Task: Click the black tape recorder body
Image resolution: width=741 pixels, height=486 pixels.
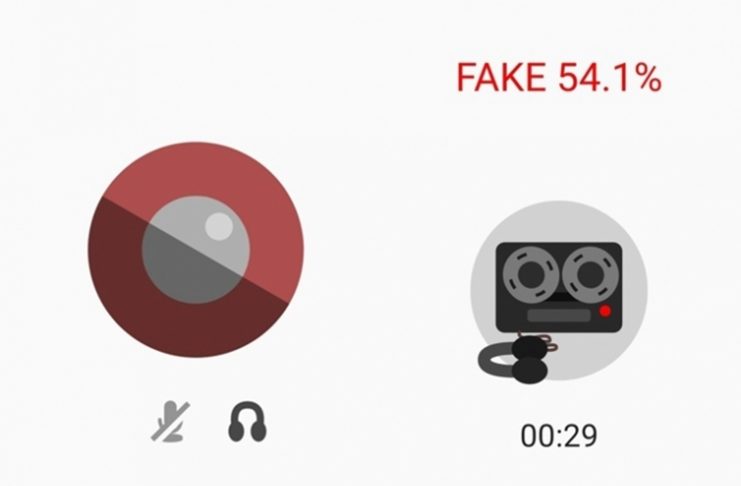Action: point(559,287)
